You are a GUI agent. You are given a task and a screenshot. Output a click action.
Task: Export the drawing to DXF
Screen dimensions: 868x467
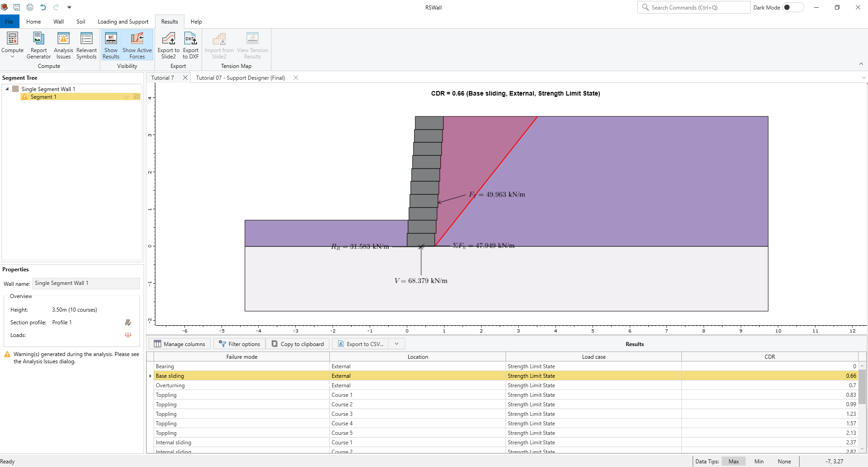coord(191,45)
